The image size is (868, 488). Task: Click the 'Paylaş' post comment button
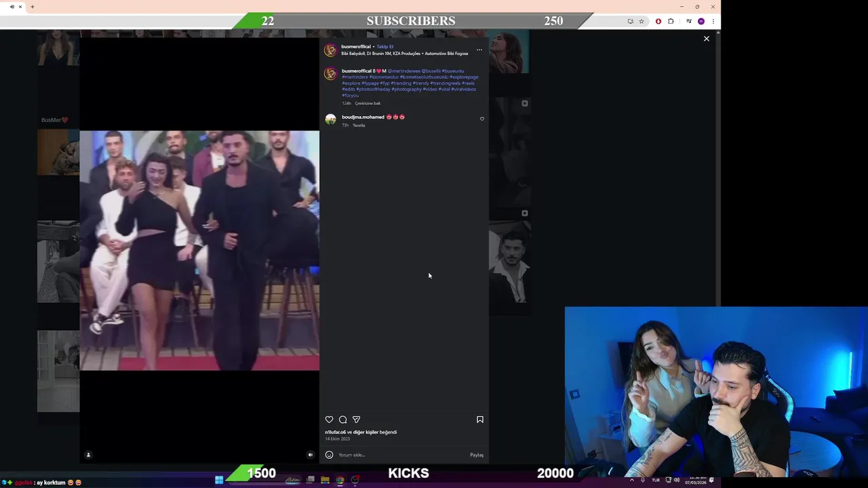coord(477,455)
